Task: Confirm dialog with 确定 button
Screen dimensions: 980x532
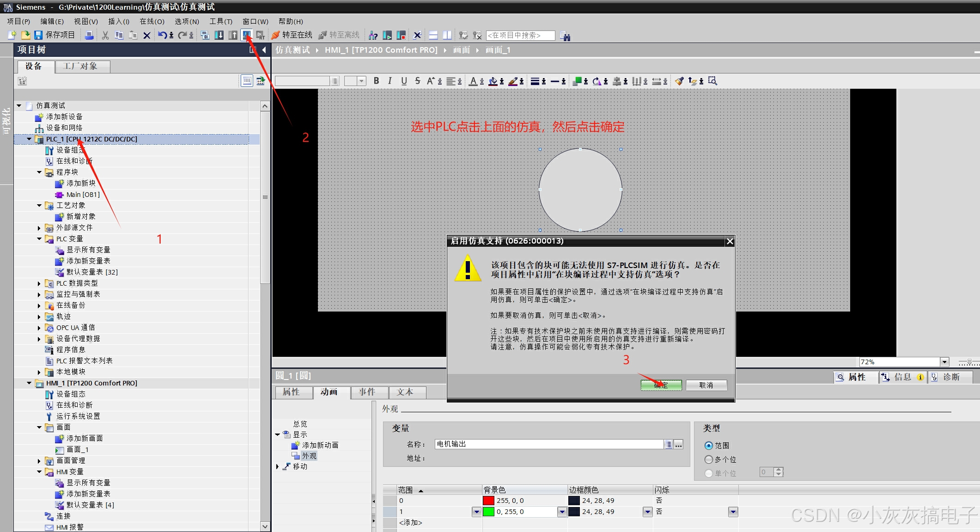Action: click(661, 385)
